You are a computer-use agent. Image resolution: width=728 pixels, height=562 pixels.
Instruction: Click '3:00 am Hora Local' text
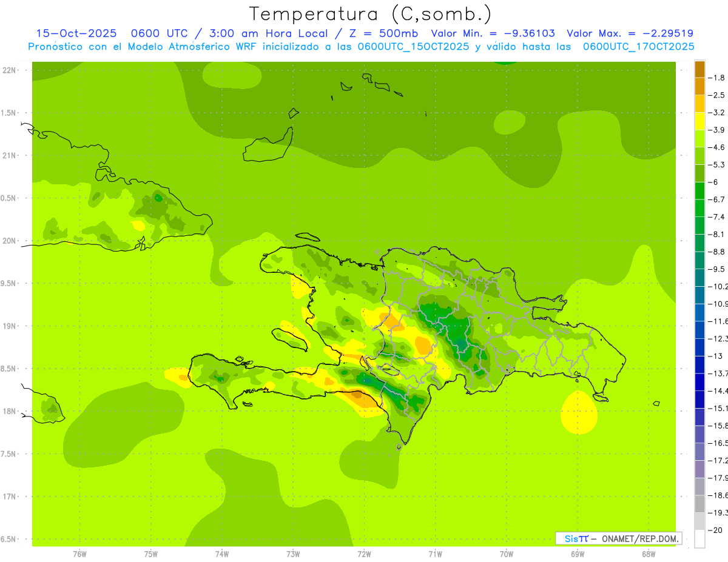click(x=268, y=33)
